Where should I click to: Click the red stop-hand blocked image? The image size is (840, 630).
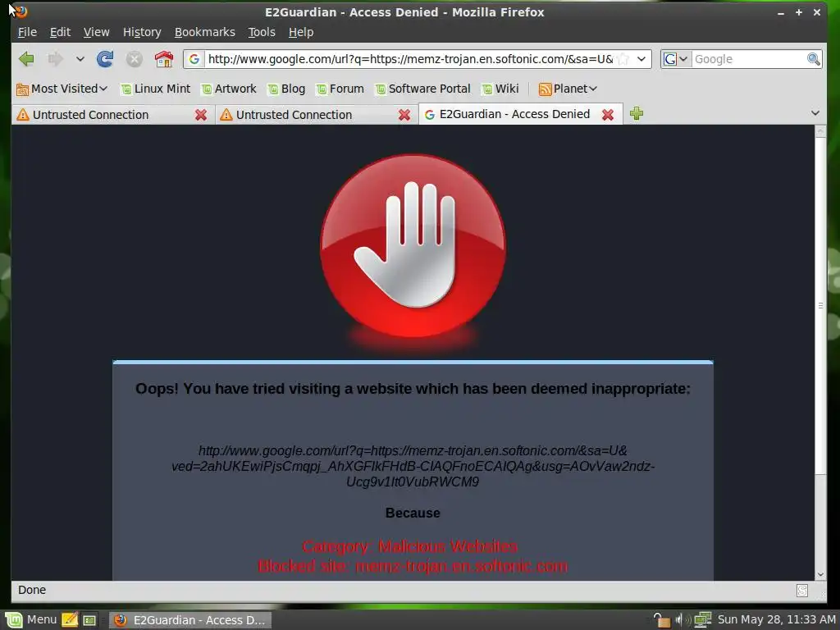(413, 248)
